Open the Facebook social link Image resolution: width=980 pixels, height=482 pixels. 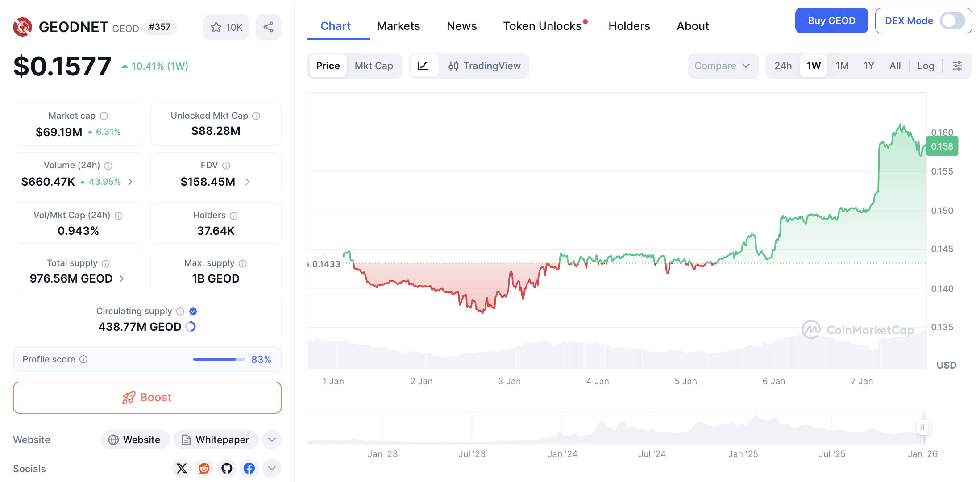(249, 468)
